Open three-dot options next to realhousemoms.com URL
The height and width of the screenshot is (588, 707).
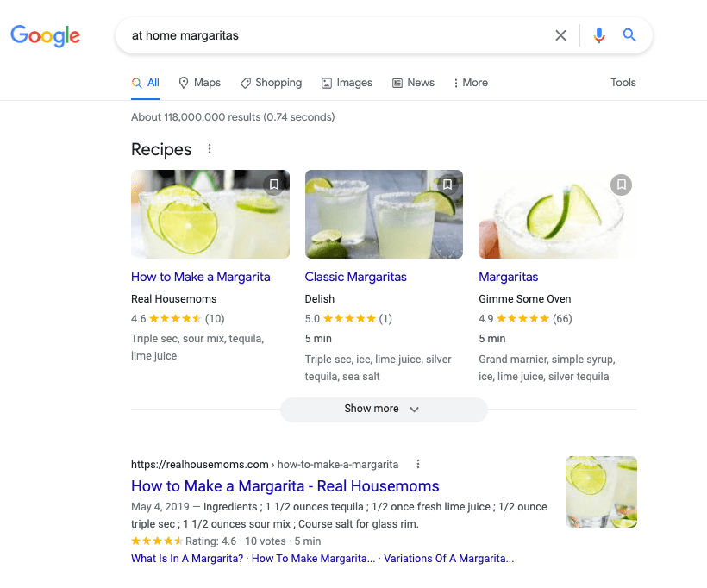point(418,464)
